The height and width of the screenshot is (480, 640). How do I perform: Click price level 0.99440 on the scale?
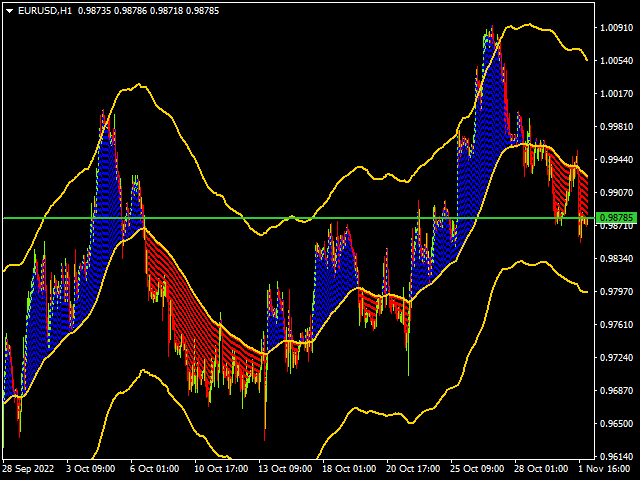pyautogui.click(x=616, y=160)
